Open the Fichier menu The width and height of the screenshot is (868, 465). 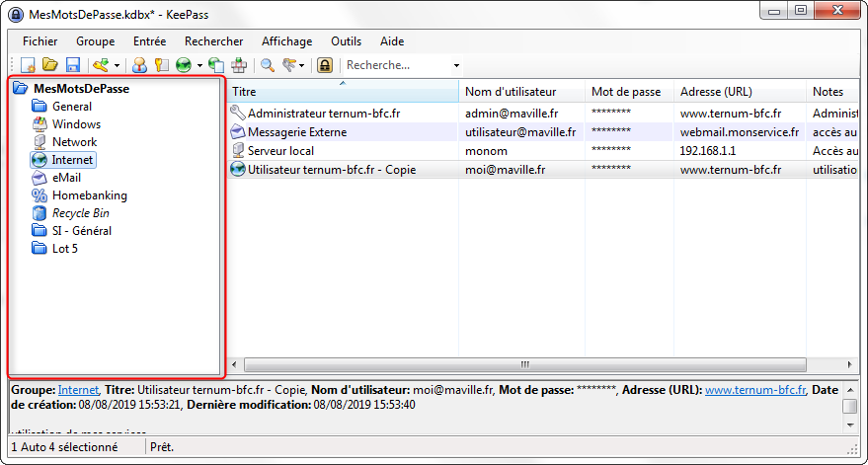click(x=39, y=41)
